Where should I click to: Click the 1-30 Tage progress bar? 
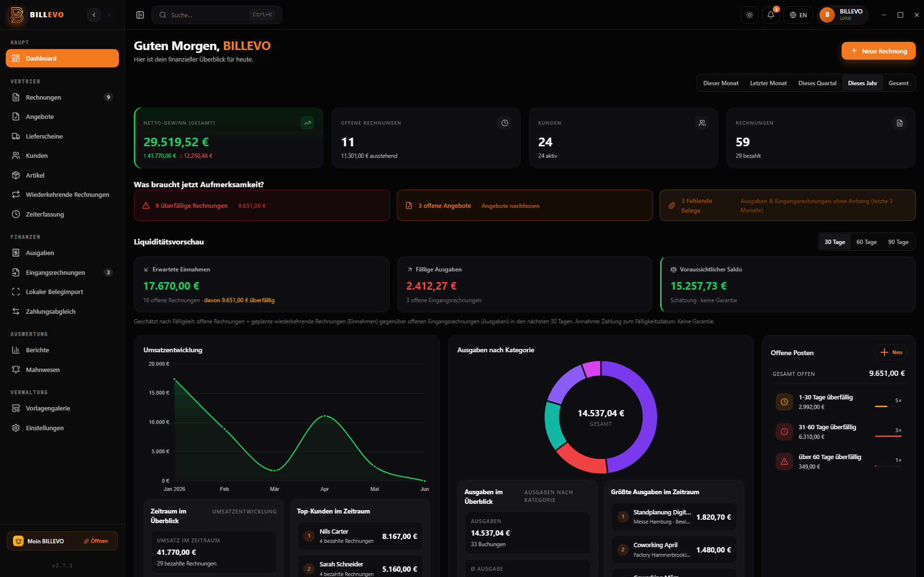tap(888, 406)
